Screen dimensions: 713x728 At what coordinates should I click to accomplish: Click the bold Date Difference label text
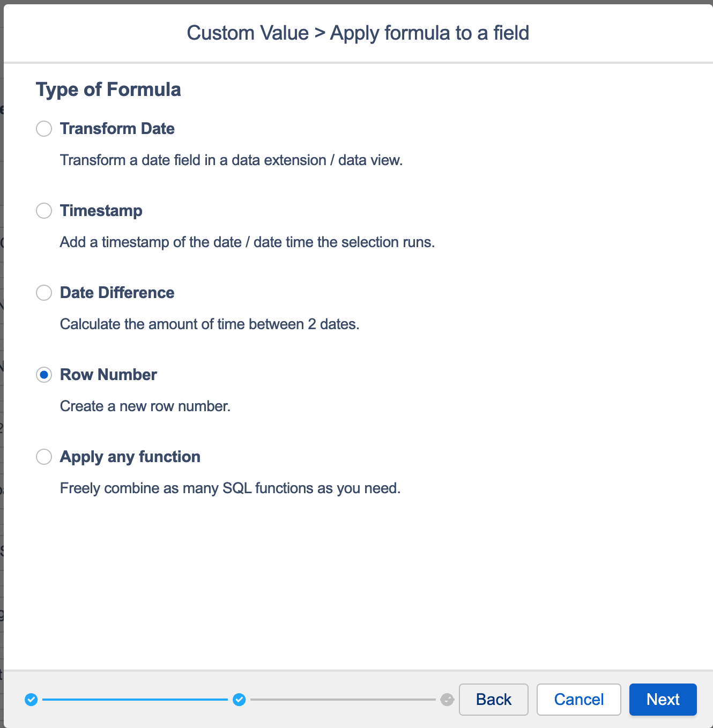117,293
